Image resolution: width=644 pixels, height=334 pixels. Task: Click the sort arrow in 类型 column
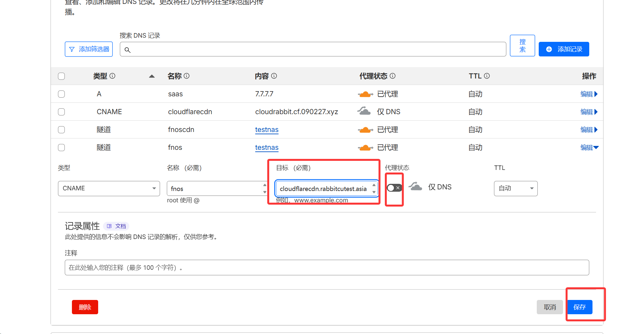click(x=152, y=76)
